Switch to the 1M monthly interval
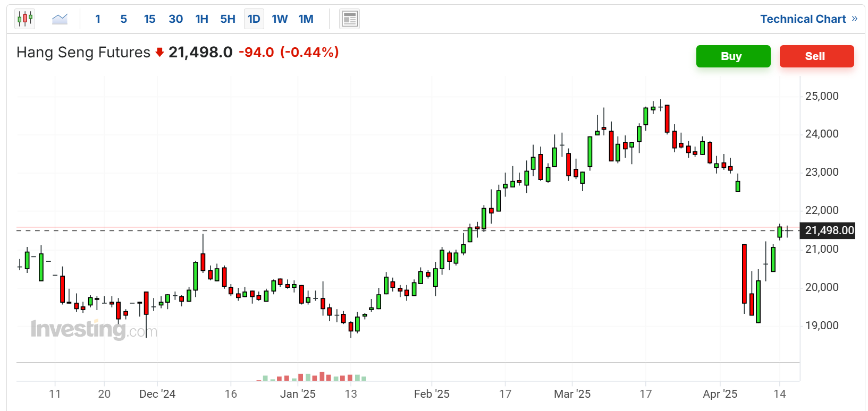868x411 pixels. click(x=306, y=19)
